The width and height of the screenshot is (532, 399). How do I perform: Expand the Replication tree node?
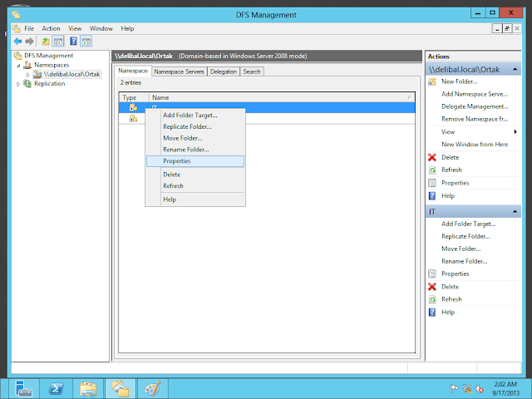click(x=17, y=84)
